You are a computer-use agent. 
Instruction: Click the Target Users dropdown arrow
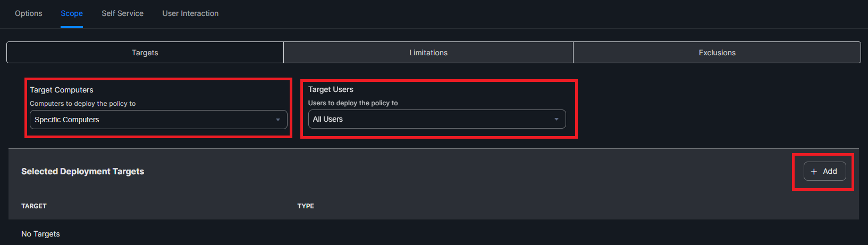556,120
